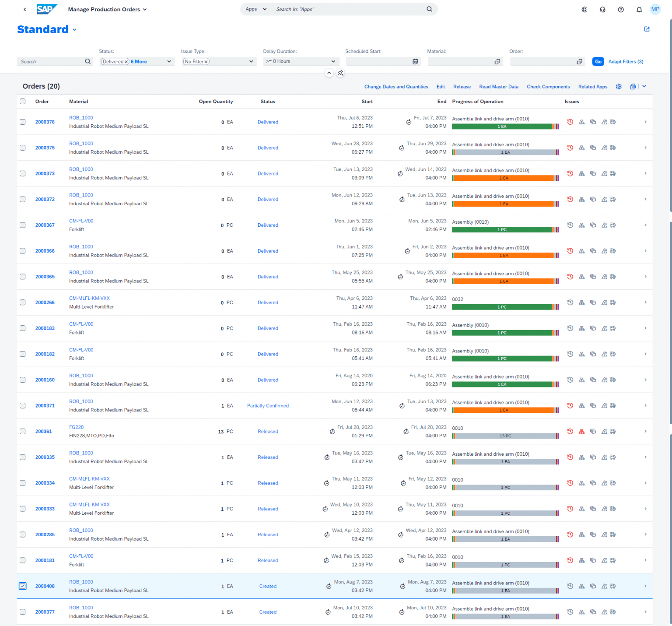Click the pin header toolbar icon
The image size is (672, 626).
340,73
